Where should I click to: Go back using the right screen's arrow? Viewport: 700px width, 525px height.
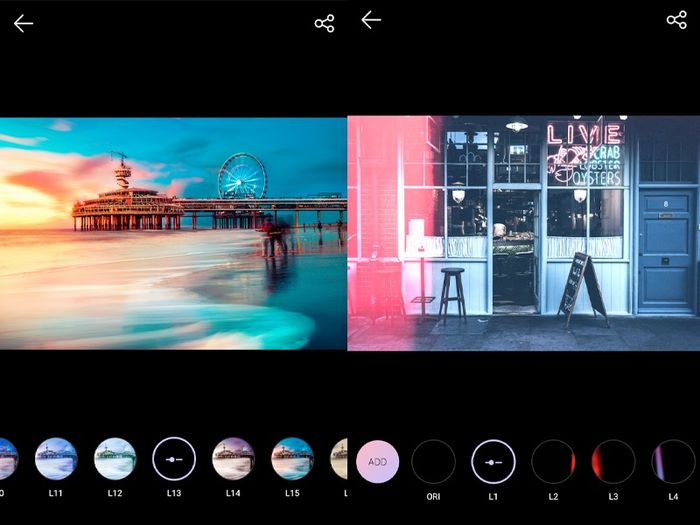click(371, 20)
